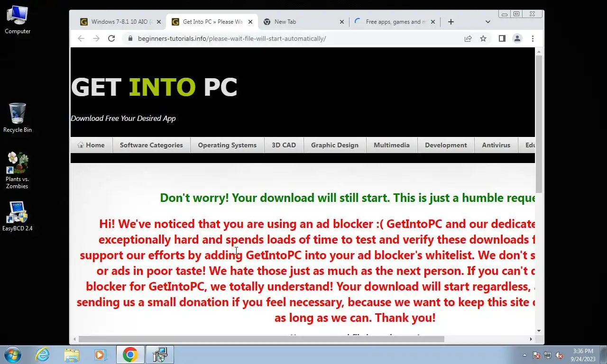The width and height of the screenshot is (607, 364).
Task: Go back to the previous page in Chrome
Action: point(81,38)
